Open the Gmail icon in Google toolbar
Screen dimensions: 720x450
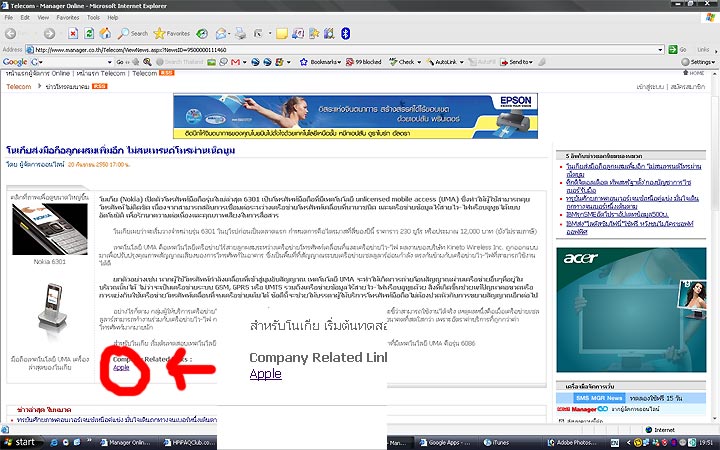(236, 62)
